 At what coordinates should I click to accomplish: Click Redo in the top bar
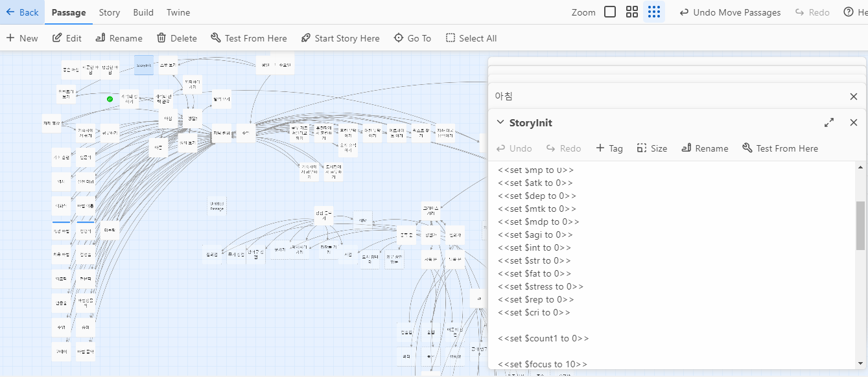811,12
